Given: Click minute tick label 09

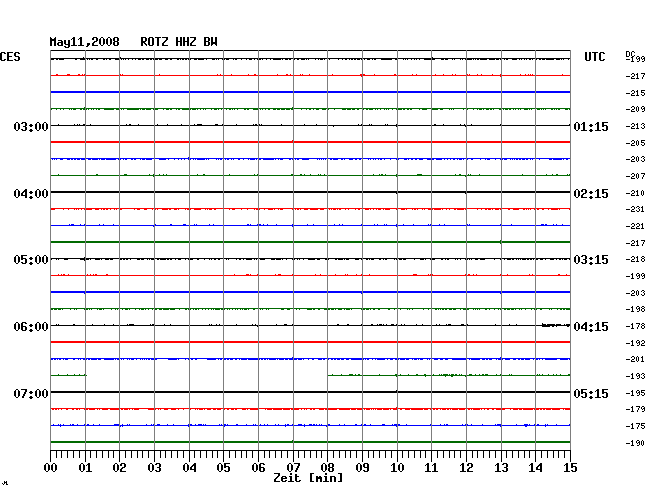Looking at the screenshot, I should (362, 468).
